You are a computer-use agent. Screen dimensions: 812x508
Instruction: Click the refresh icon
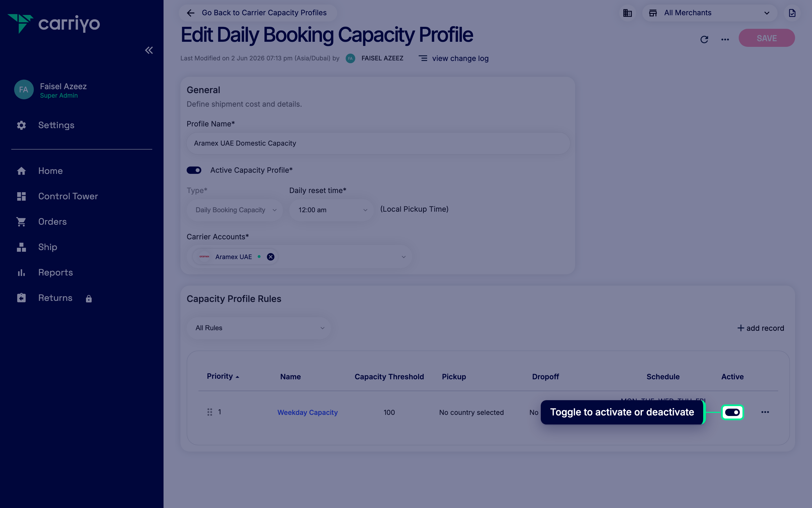coord(704,39)
